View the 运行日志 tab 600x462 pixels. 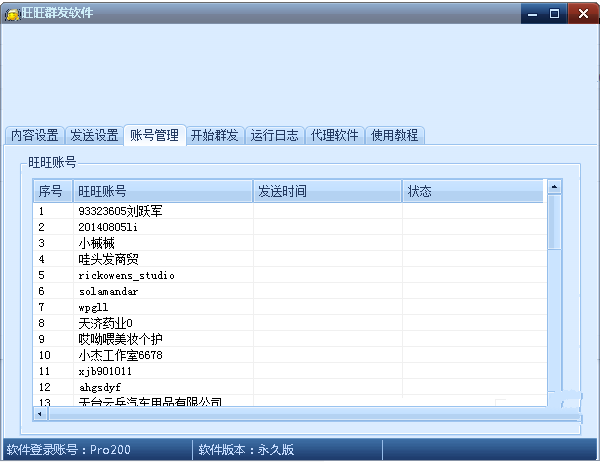[274, 135]
